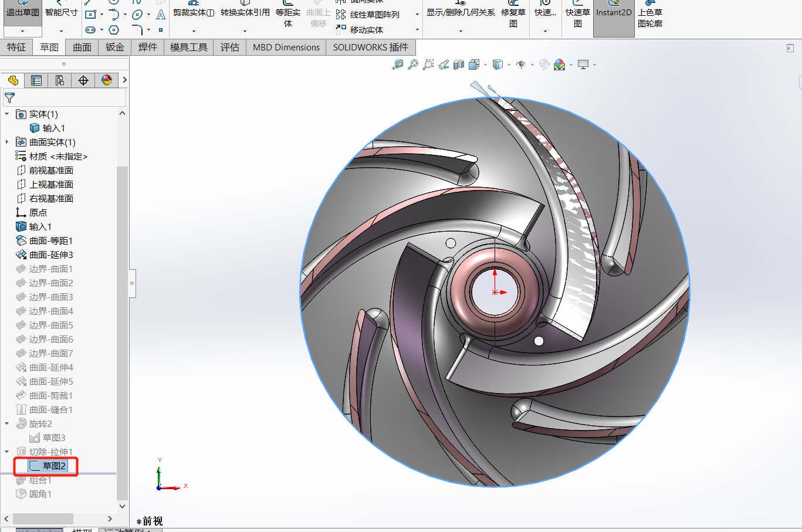Open the DimXpertManager crosshair icon
Image resolution: width=802 pixels, height=532 pixels.
[x=83, y=80]
